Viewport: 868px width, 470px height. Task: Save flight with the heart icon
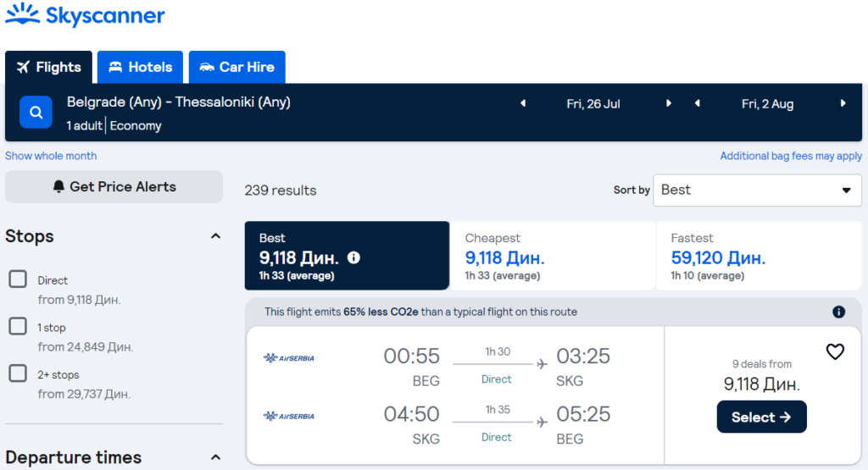tap(835, 351)
